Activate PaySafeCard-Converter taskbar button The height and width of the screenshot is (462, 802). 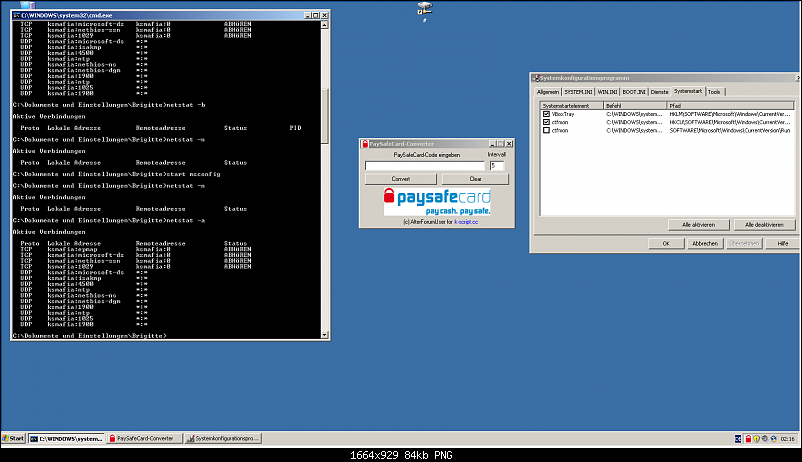click(144, 438)
